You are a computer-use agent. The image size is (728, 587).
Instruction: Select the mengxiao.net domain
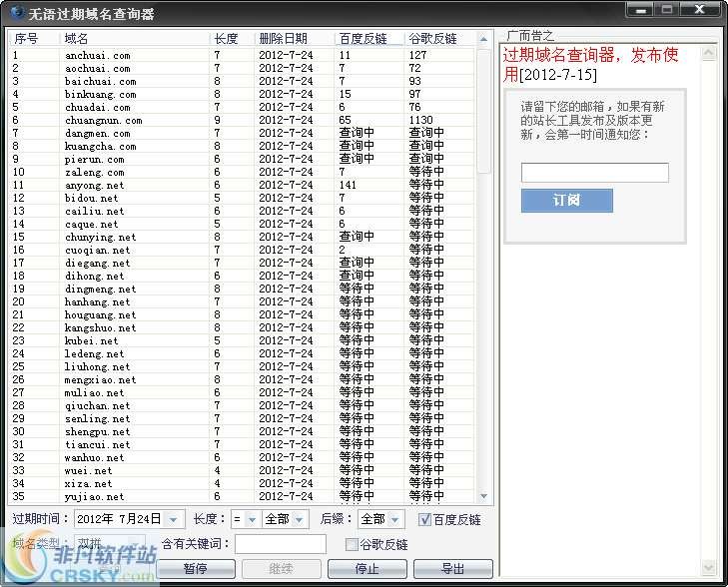click(x=100, y=380)
